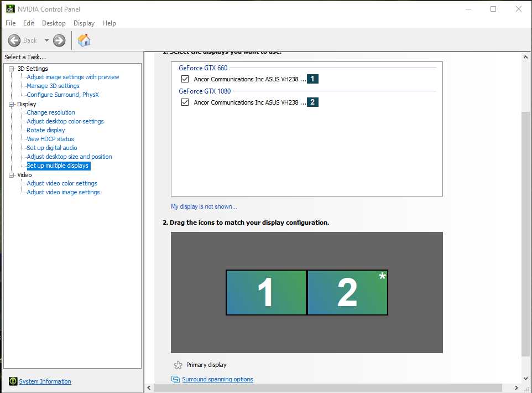Close the NVIDIA Control Panel window
Screen dimensions: 532x393
518,9
